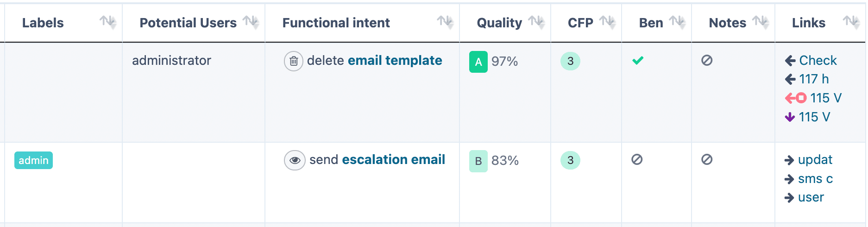
Task: Click the Notes no-entry icon in administrator row
Action: pyautogui.click(x=706, y=60)
